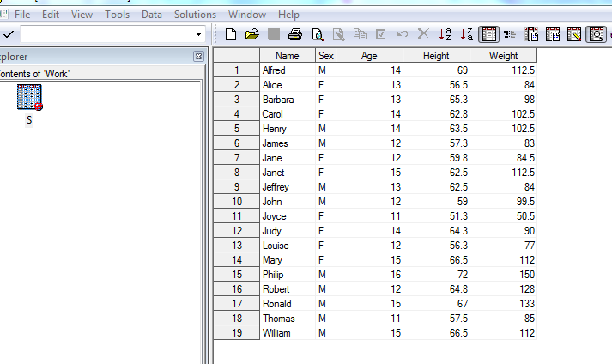Image resolution: width=612 pixels, height=364 pixels.
Task: Switch to Form View toolbar icon
Action: (x=510, y=34)
